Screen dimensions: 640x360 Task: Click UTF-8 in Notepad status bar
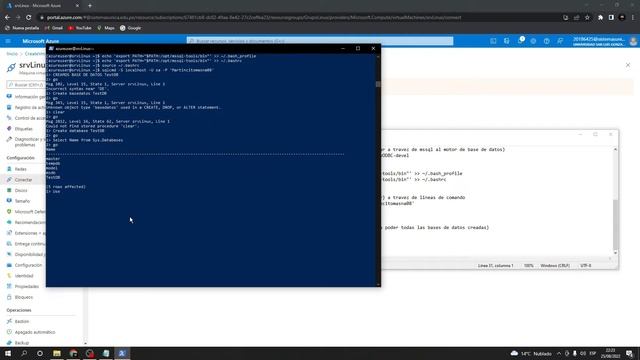(585, 266)
